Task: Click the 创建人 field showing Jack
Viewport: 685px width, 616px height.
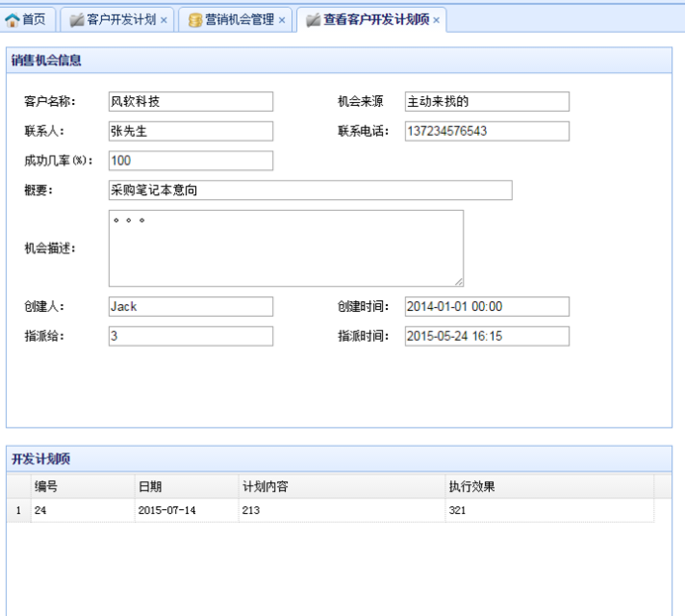Action: click(x=191, y=306)
